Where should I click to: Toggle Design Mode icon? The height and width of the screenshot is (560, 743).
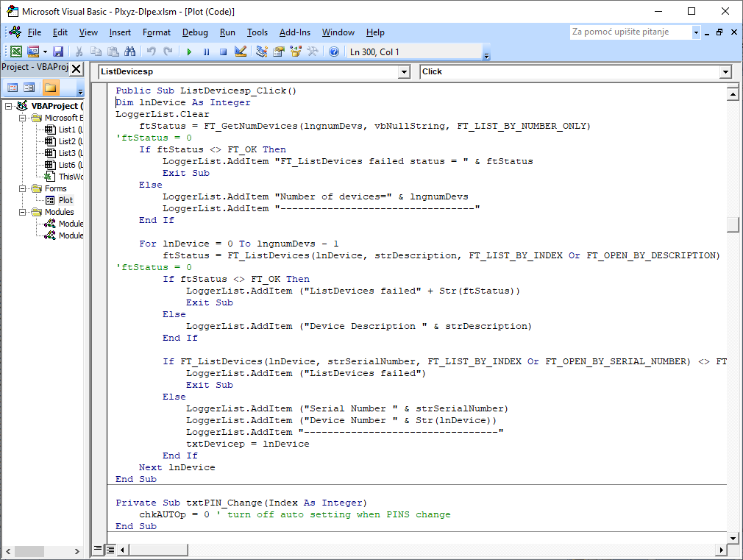click(x=241, y=52)
